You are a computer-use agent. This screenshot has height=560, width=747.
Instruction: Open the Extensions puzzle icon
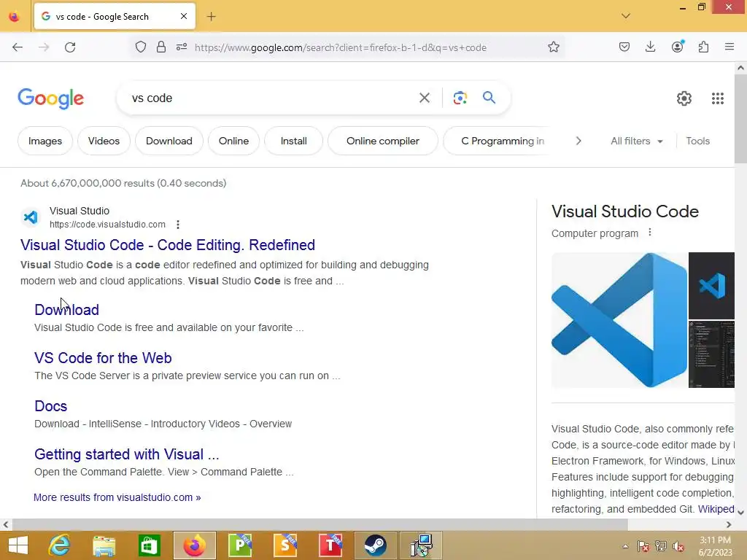point(703,47)
